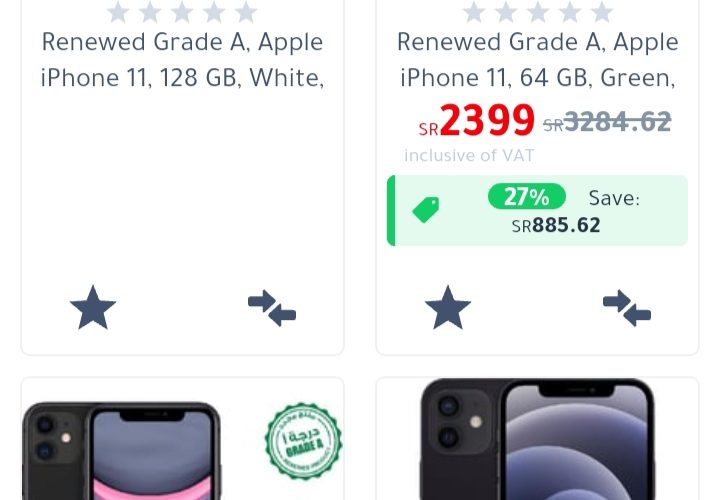Click the crossed-out SR3284.62 price
This screenshot has width=719, height=500.
coord(607,122)
